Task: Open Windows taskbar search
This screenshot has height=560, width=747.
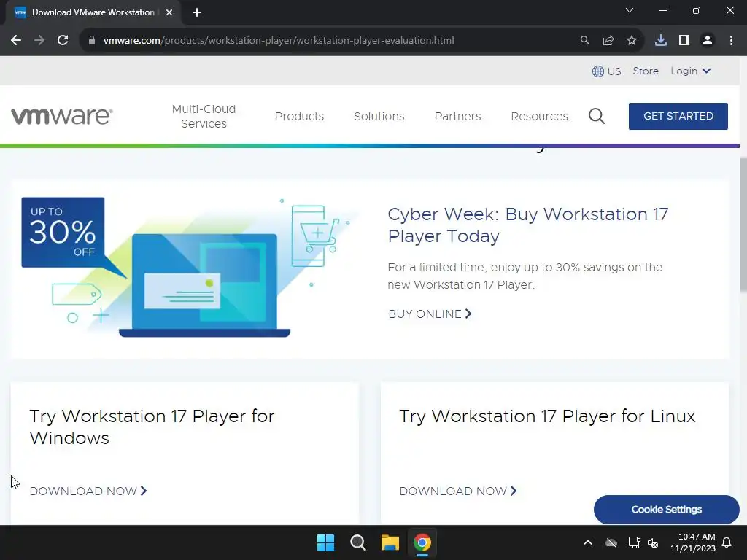Action: (x=357, y=542)
